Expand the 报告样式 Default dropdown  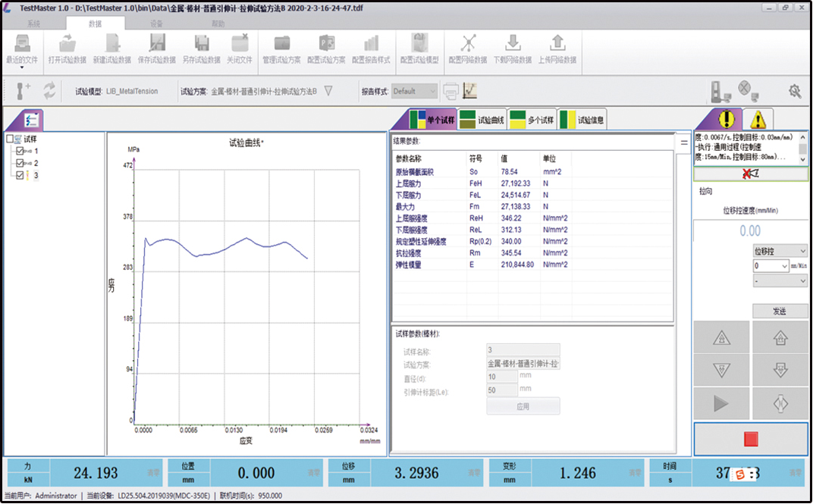[433, 91]
